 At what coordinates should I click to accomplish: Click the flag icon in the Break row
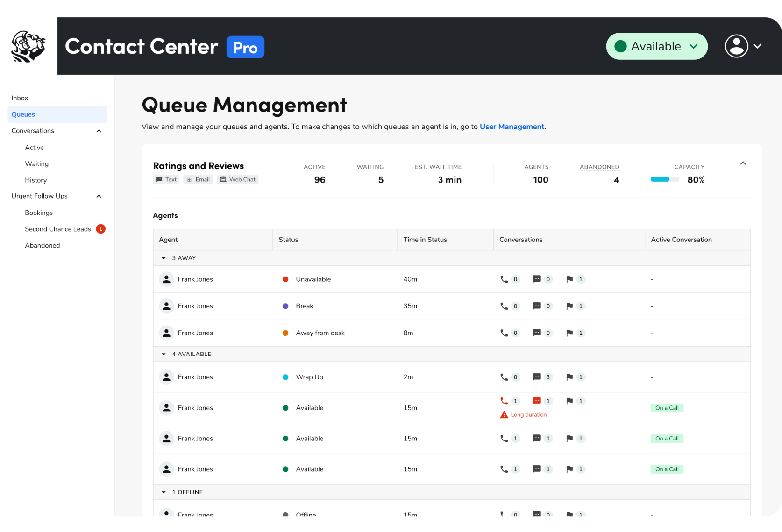(569, 306)
